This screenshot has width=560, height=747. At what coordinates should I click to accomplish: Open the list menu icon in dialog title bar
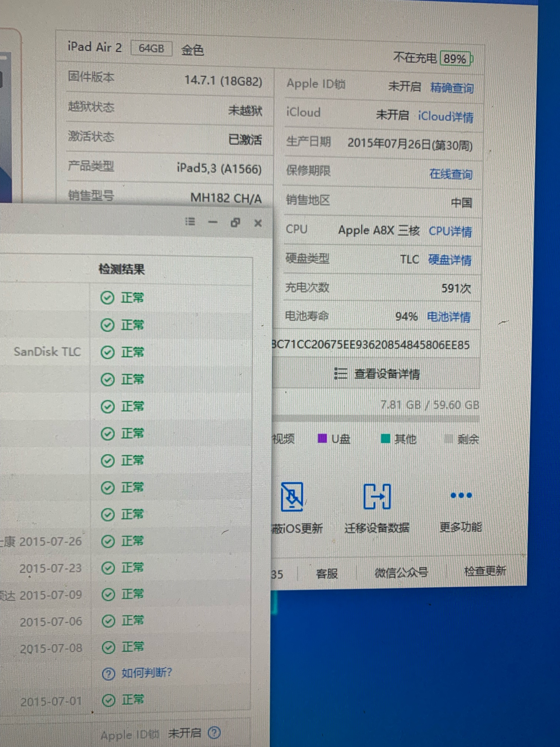(190, 222)
